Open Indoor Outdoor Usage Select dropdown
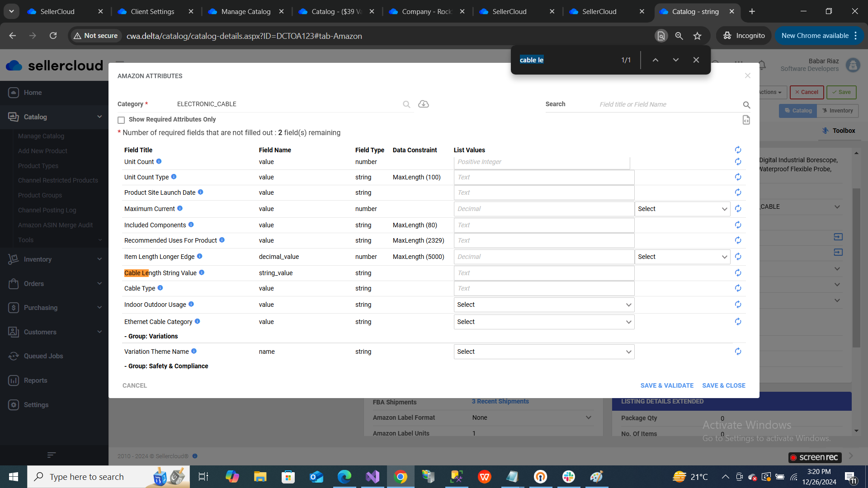Screen dimensions: 868x488 point(543,305)
